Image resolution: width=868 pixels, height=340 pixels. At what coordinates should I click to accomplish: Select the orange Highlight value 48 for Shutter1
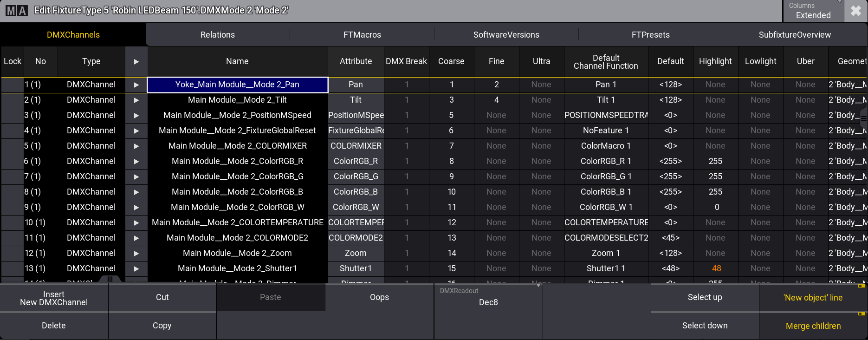[716, 268]
